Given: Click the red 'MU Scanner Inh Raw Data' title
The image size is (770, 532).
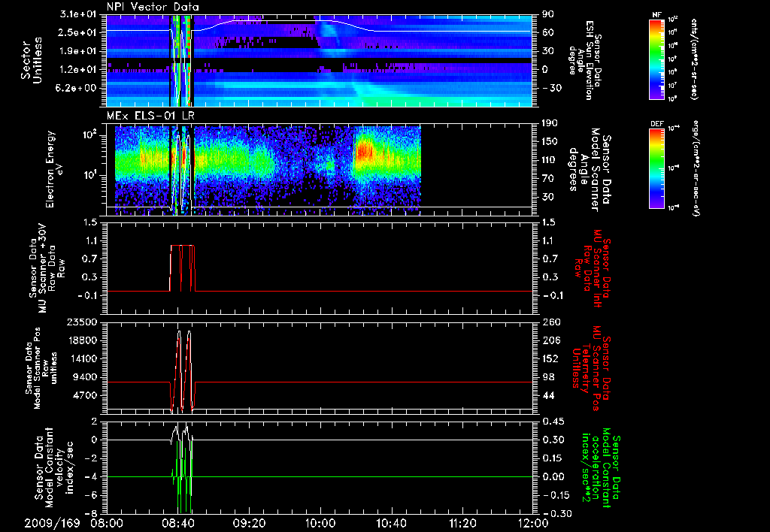Looking at the screenshot, I should (593, 268).
